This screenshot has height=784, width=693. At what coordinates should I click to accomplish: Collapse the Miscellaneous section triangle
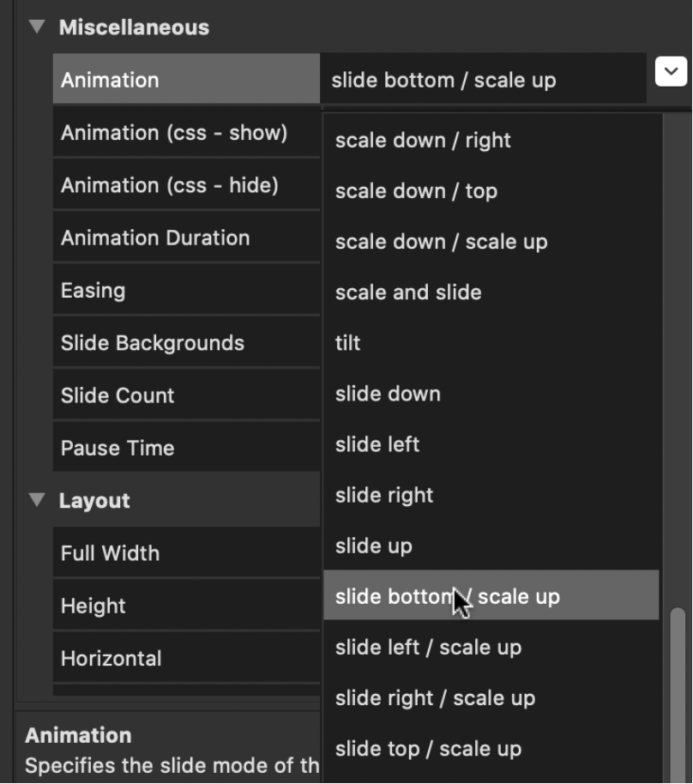[37, 26]
